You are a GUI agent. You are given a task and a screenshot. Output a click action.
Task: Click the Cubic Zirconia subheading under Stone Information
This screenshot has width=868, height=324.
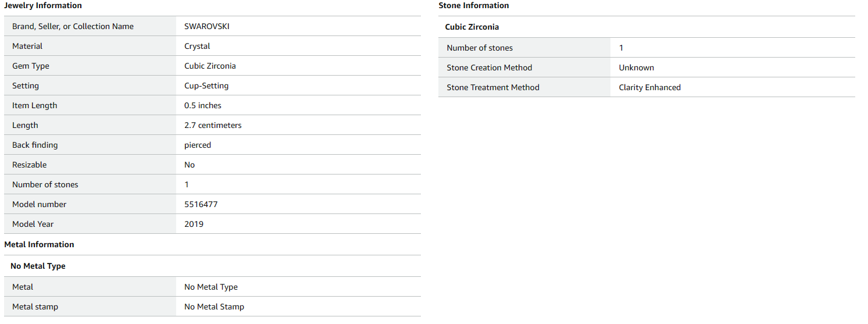tap(471, 27)
